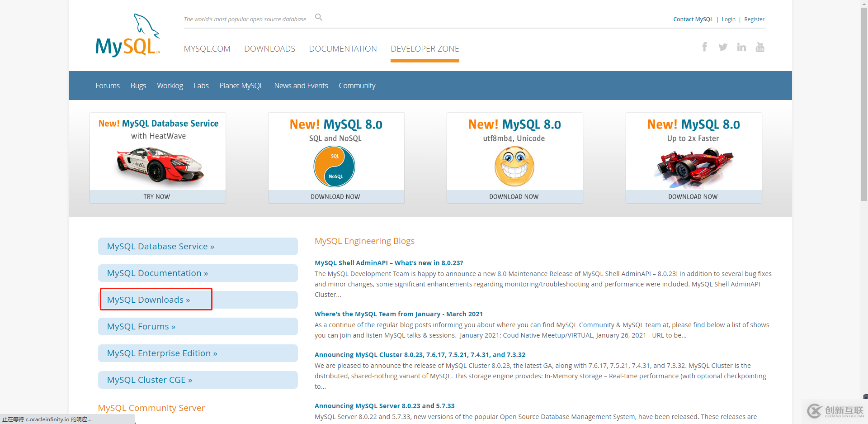Read the MySQL Shell AdminAPI 8.0.23 post
The image size is (868, 424).
pos(389,263)
